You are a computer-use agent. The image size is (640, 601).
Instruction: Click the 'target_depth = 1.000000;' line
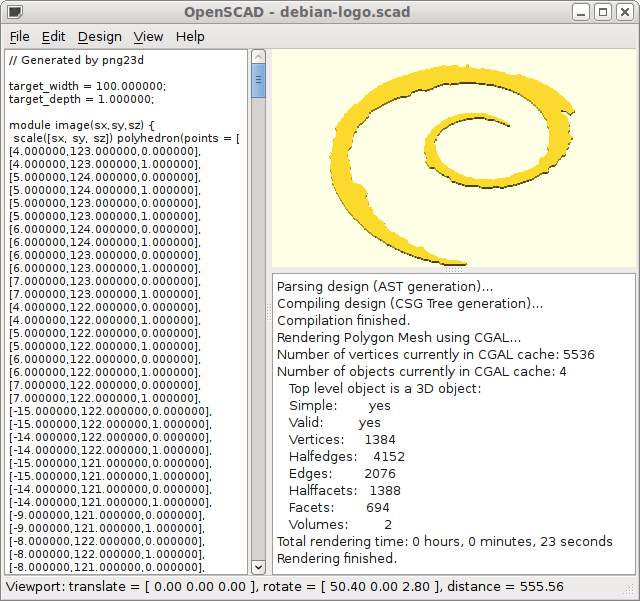pyautogui.click(x=81, y=99)
